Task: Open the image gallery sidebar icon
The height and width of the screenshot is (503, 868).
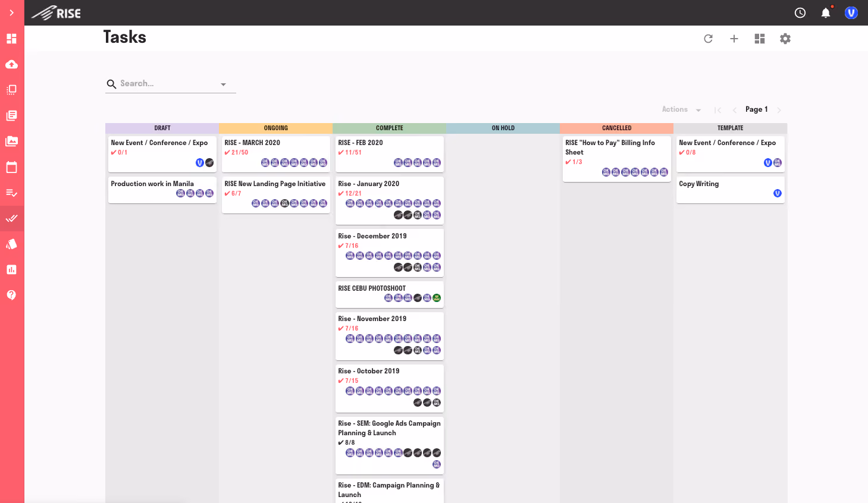Action: pyautogui.click(x=11, y=141)
